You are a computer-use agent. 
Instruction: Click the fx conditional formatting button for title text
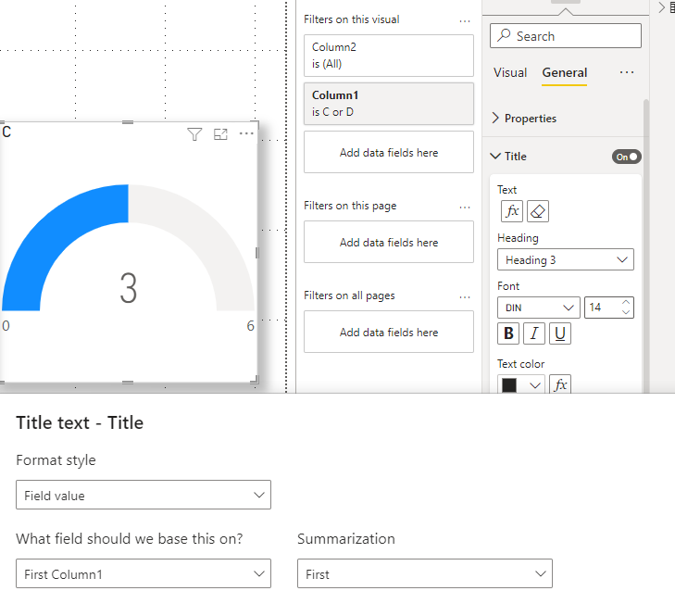(x=512, y=211)
